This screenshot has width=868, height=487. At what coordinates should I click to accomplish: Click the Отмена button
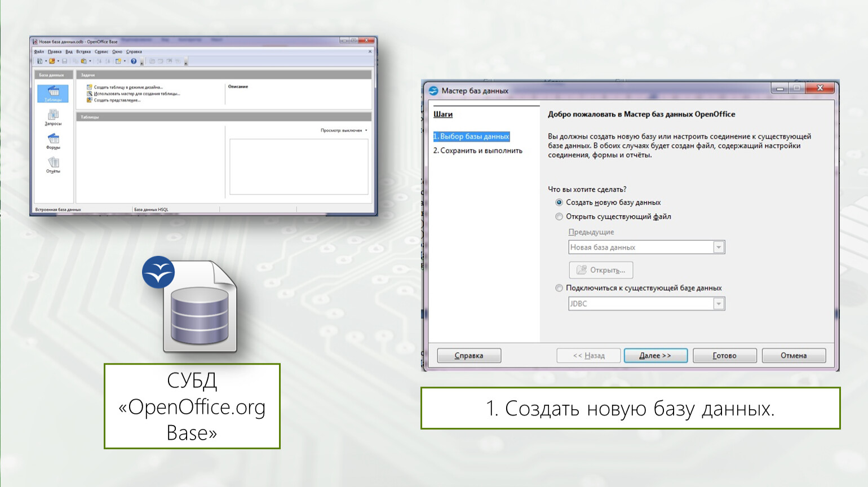coord(794,356)
